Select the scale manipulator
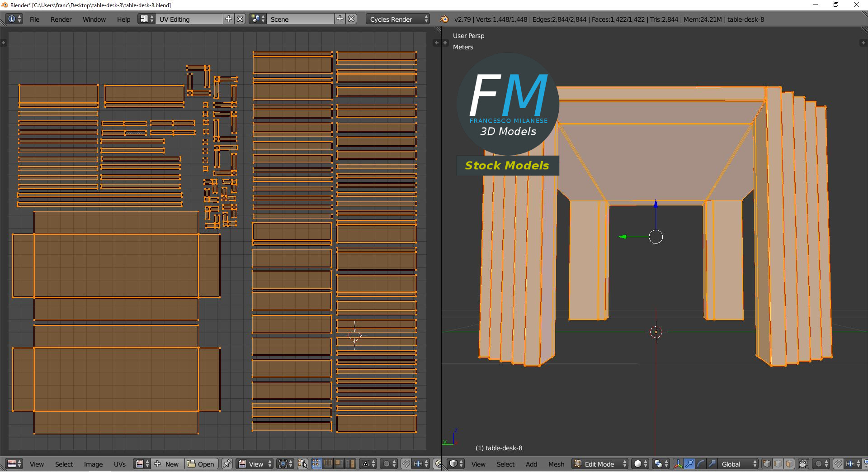The width and height of the screenshot is (868, 472). click(712, 464)
